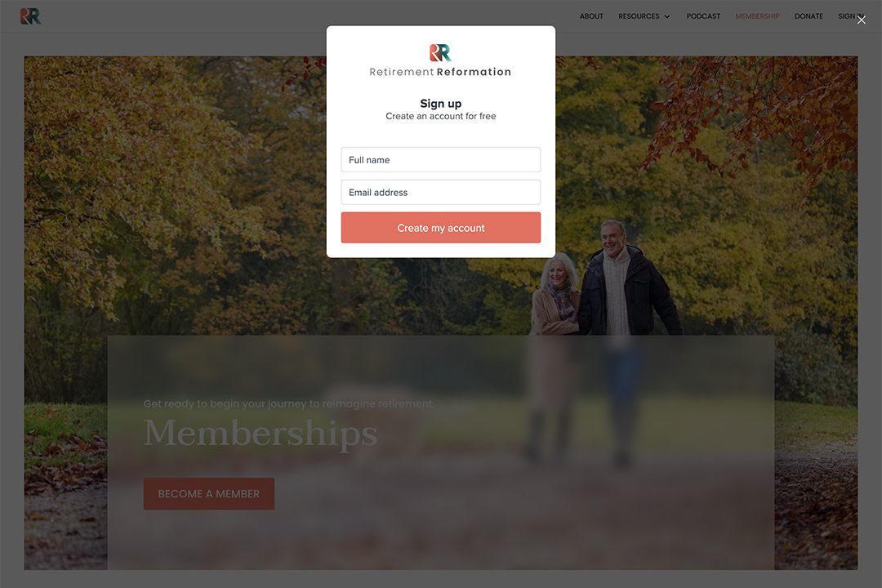This screenshot has width=882, height=588.
Task: Open the Resources menu
Action: [x=639, y=16]
